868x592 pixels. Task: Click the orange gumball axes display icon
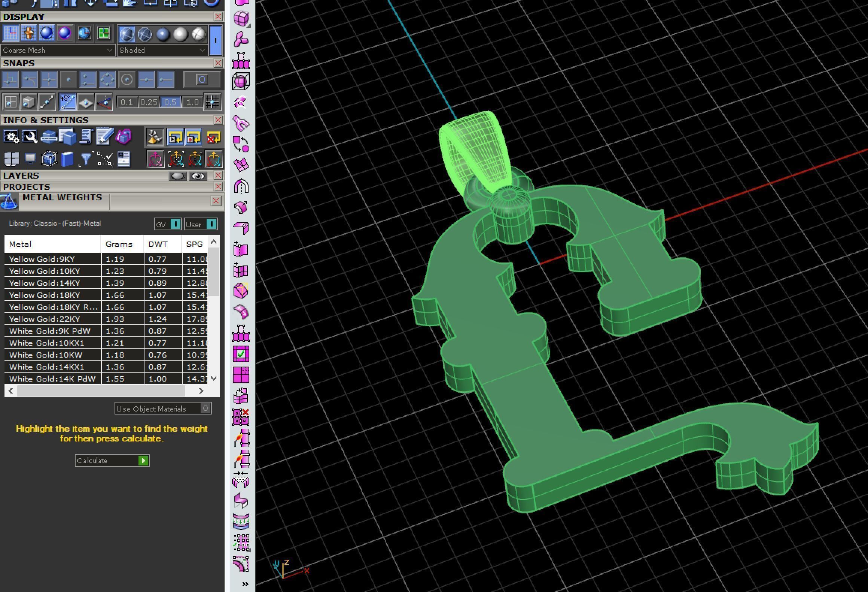pyautogui.click(x=28, y=33)
